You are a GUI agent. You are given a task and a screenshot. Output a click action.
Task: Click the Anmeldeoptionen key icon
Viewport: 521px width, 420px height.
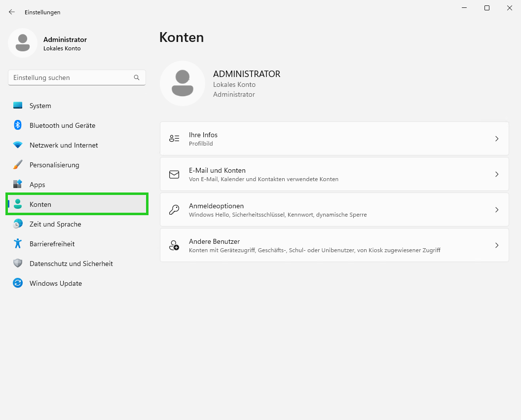point(174,210)
